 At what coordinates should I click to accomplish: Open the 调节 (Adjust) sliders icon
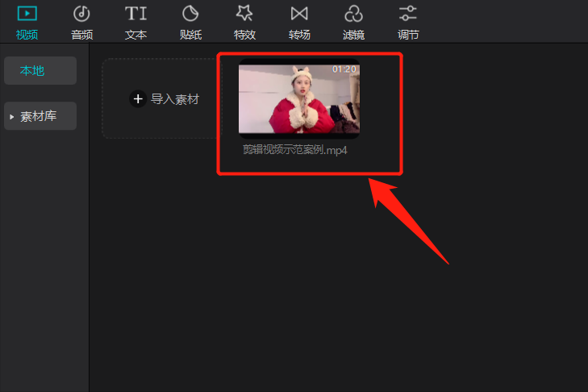(408, 14)
